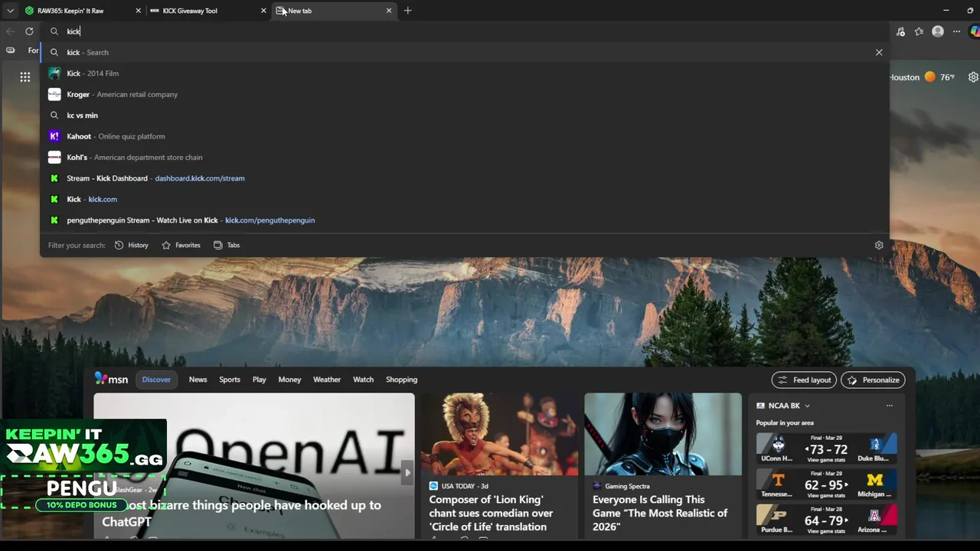Open the apps grid launcher icon

25,77
